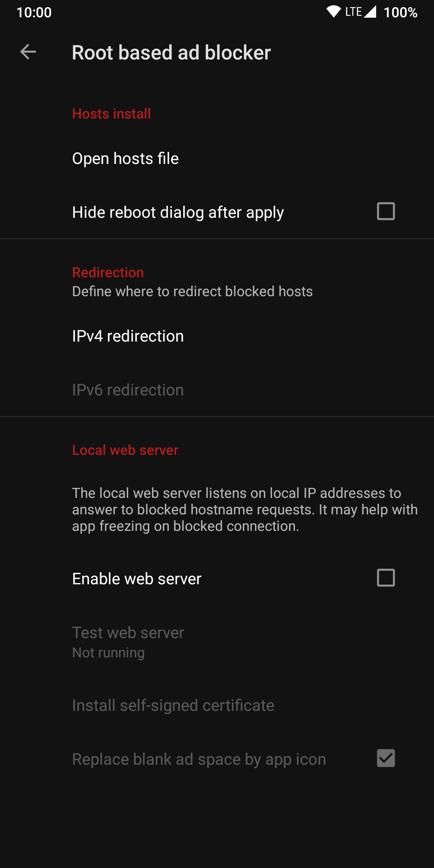Tap the Hide reboot dialog after apply label
This screenshot has height=868, width=434.
coord(178,212)
